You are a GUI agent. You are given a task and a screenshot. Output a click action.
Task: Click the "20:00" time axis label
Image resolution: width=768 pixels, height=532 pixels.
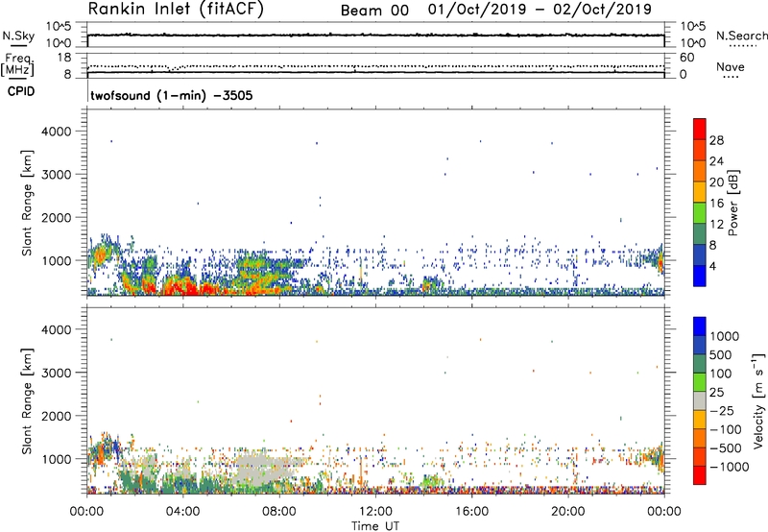point(568,512)
